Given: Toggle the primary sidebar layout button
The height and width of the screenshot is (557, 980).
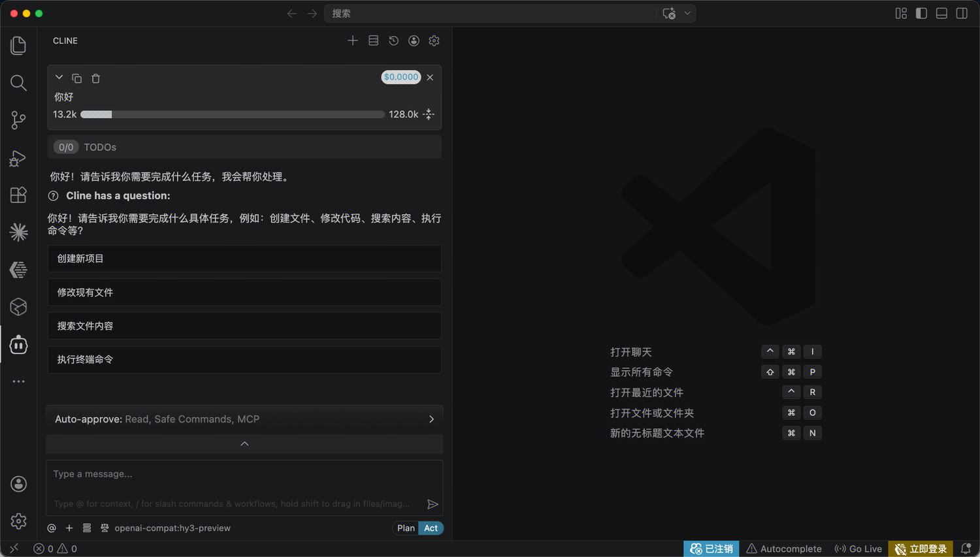Looking at the screenshot, I should [x=921, y=13].
